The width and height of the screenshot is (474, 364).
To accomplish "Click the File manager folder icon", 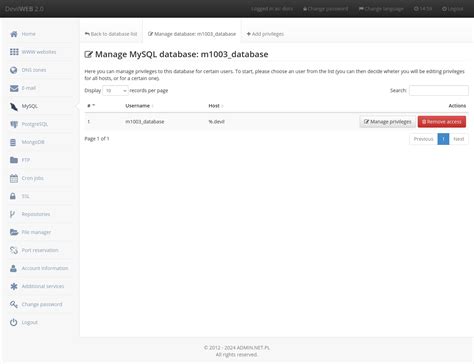I will tap(14, 232).
